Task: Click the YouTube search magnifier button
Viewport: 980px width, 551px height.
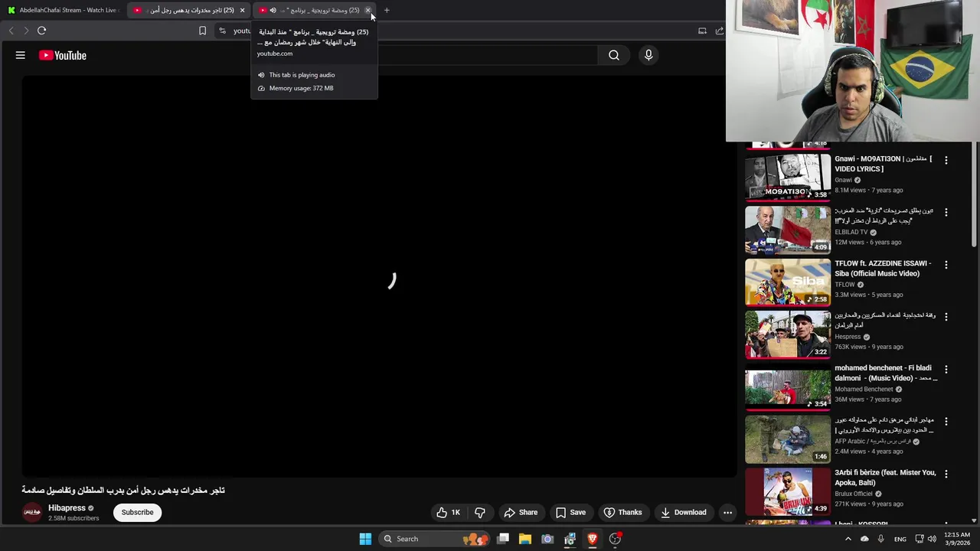Action: pyautogui.click(x=614, y=55)
